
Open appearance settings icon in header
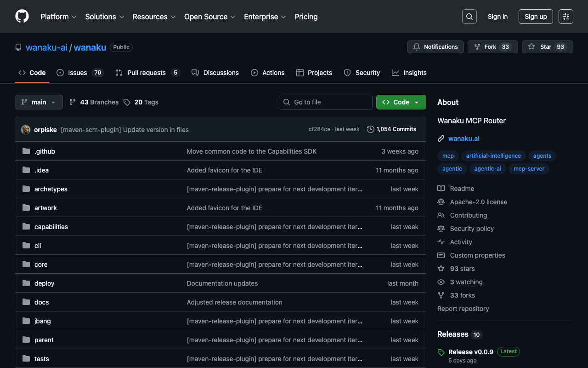(x=565, y=17)
